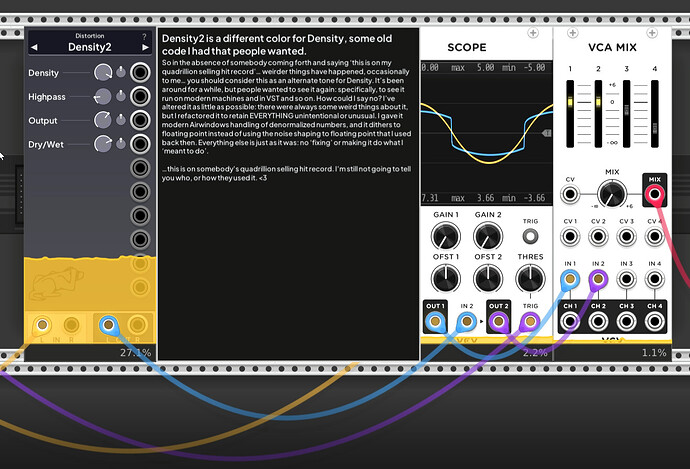Screen dimensions: 690x469
Task: Click the VCA MIX right plus expander
Action: pyautogui.click(x=652, y=33)
